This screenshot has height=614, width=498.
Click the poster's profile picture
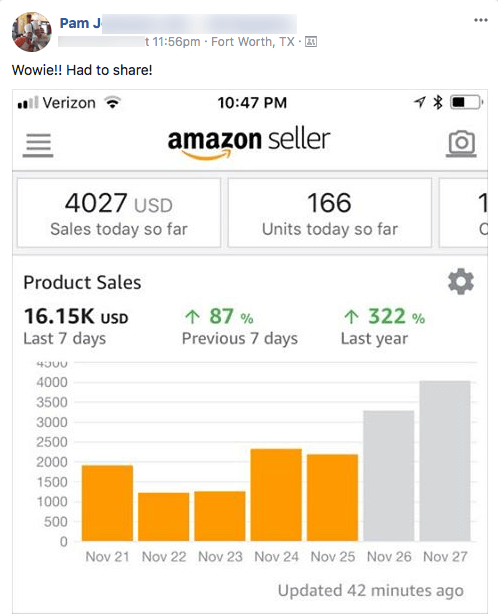click(x=32, y=32)
